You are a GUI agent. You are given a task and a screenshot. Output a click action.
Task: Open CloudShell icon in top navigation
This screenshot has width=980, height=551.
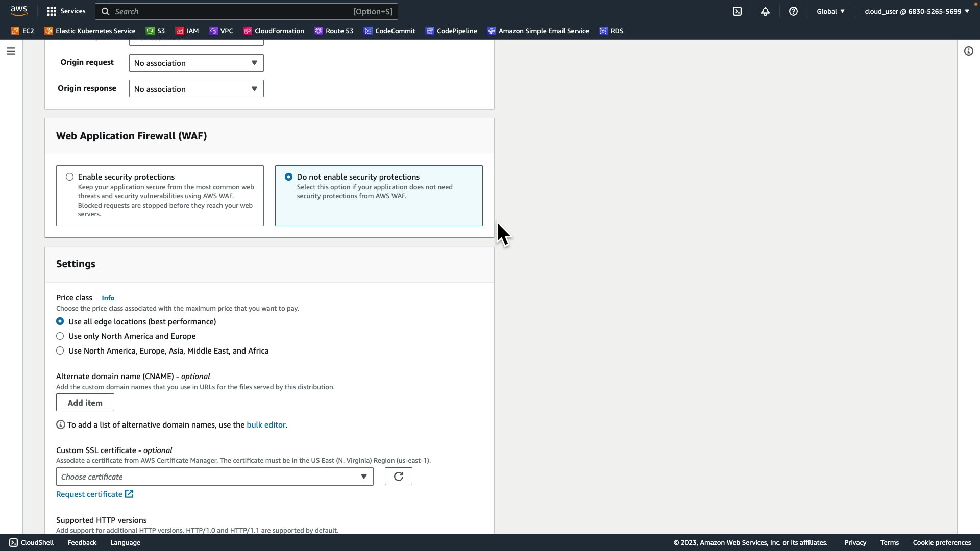(x=737, y=11)
